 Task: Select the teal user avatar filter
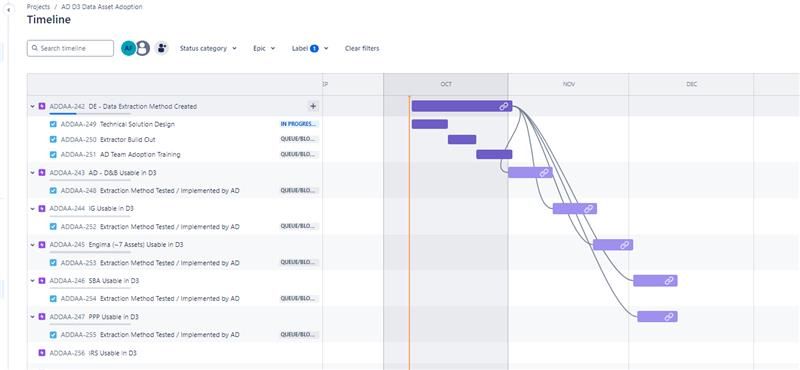click(128, 48)
